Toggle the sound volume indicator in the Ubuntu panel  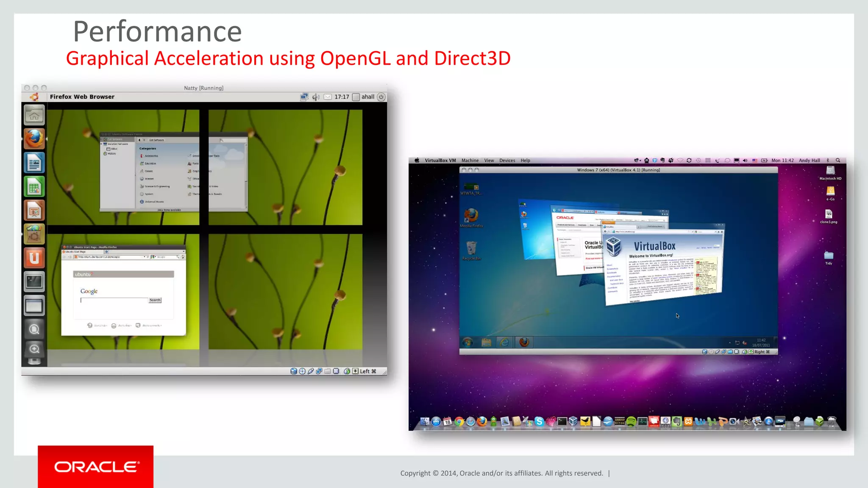(316, 97)
